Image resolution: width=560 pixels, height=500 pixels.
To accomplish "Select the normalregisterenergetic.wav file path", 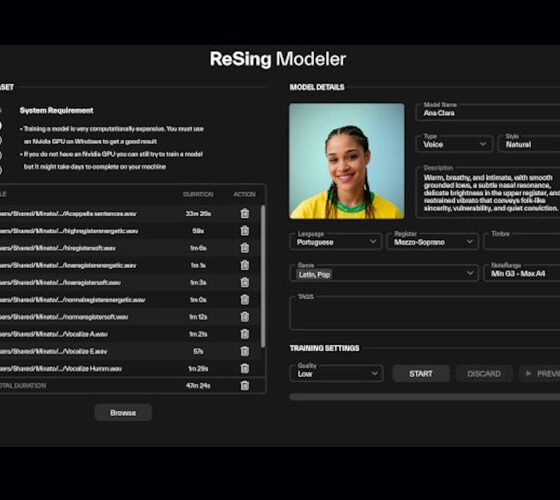I will click(73, 300).
